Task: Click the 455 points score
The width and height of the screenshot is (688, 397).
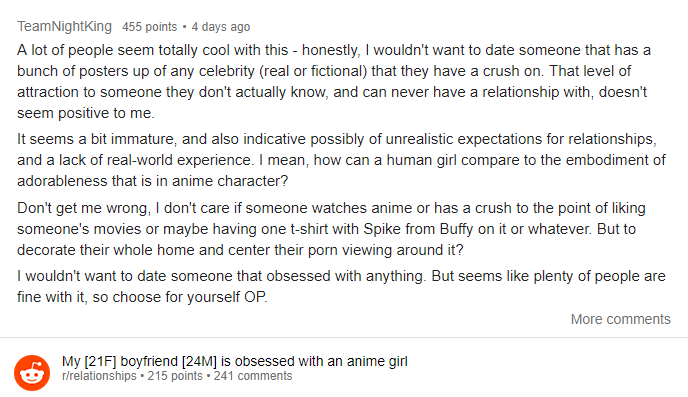Action: (150, 27)
